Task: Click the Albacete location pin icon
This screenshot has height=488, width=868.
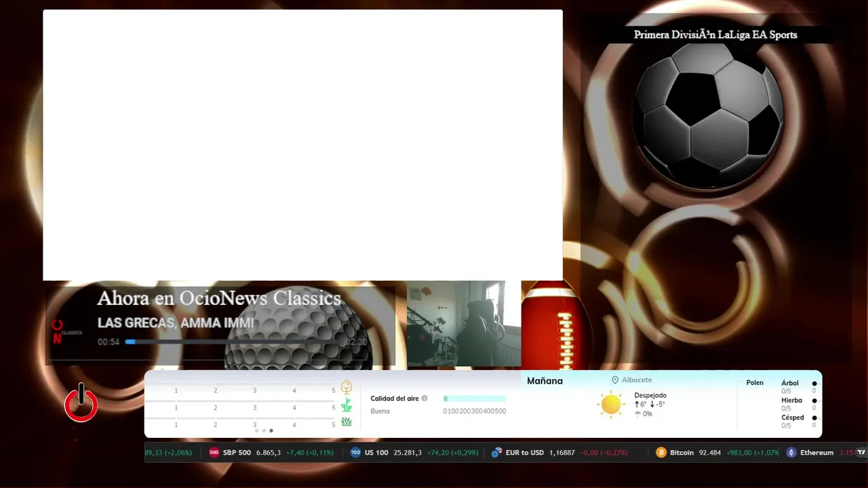Action: 615,380
